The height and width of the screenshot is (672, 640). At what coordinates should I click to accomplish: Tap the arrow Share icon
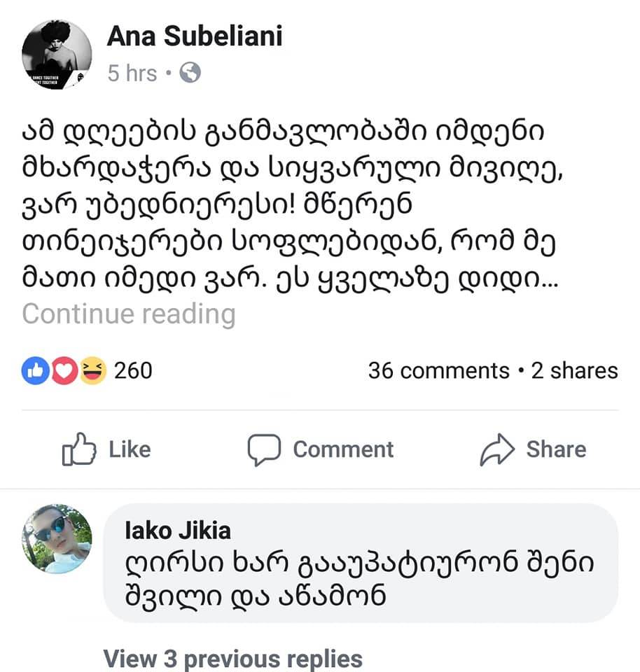[x=497, y=449]
